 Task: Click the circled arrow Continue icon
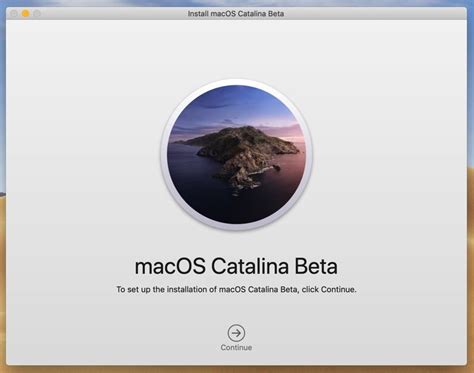pyautogui.click(x=236, y=333)
